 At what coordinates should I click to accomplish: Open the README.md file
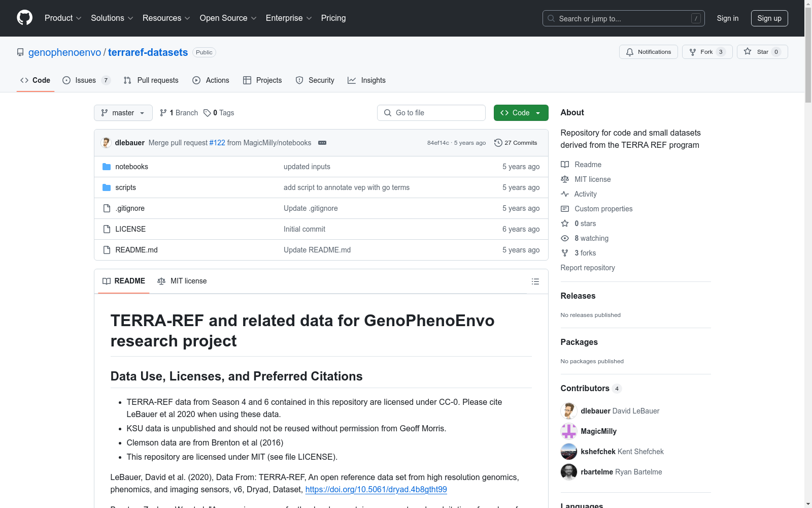137,250
